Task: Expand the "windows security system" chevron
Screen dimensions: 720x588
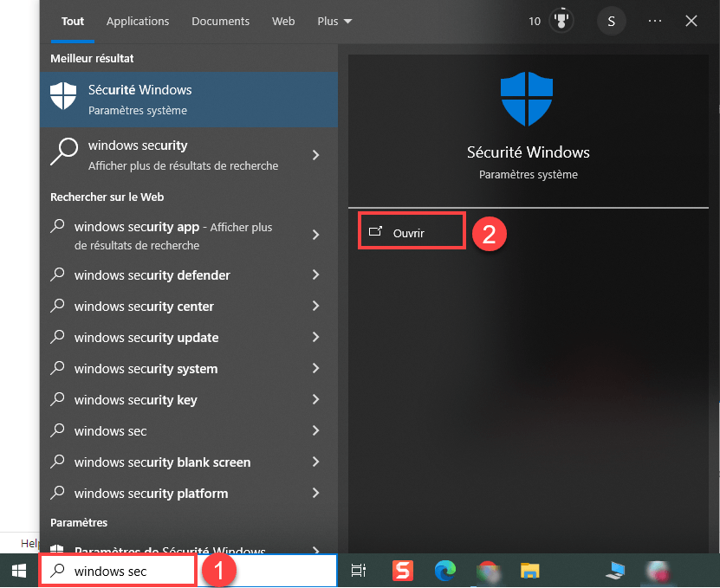Action: pyautogui.click(x=315, y=369)
